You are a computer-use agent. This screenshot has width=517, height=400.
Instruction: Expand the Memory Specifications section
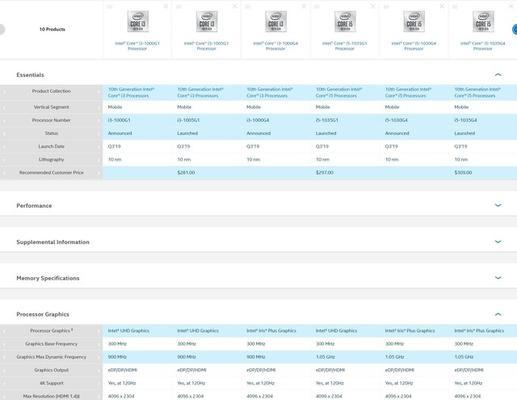point(498,278)
